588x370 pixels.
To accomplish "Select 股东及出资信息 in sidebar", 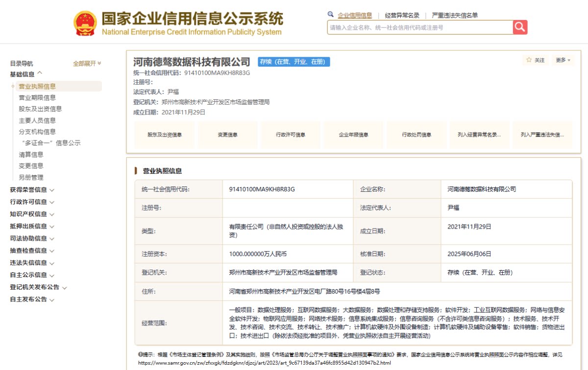I will coord(40,109).
